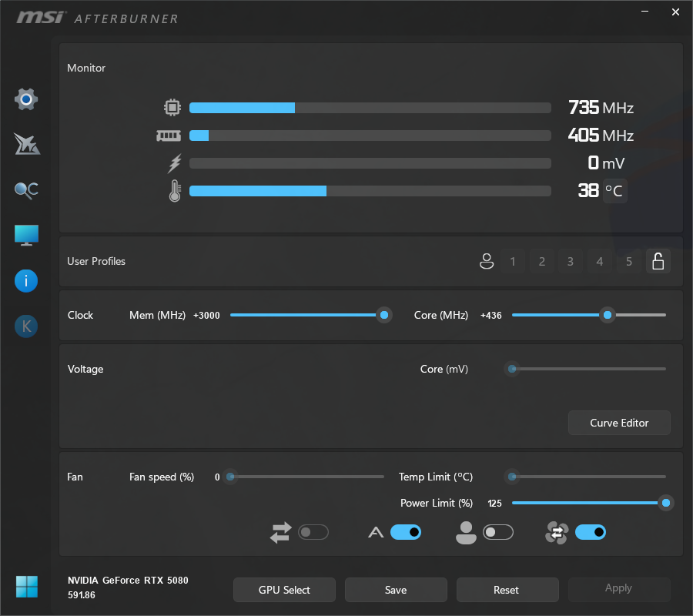
Task: Save the current overclock profile
Action: click(396, 589)
